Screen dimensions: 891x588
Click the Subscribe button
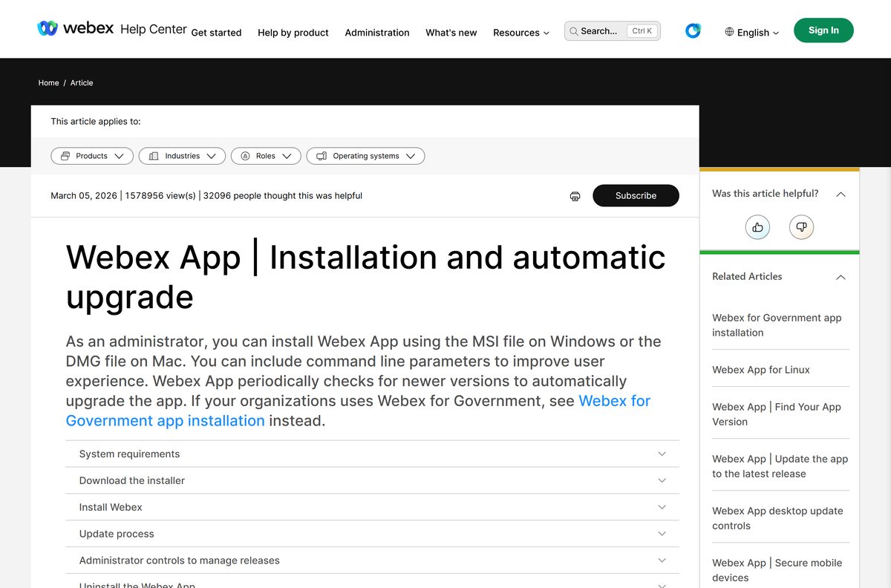click(636, 195)
